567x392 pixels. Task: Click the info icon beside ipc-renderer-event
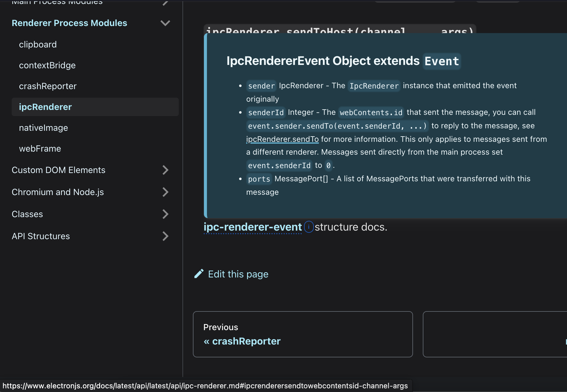click(x=309, y=227)
